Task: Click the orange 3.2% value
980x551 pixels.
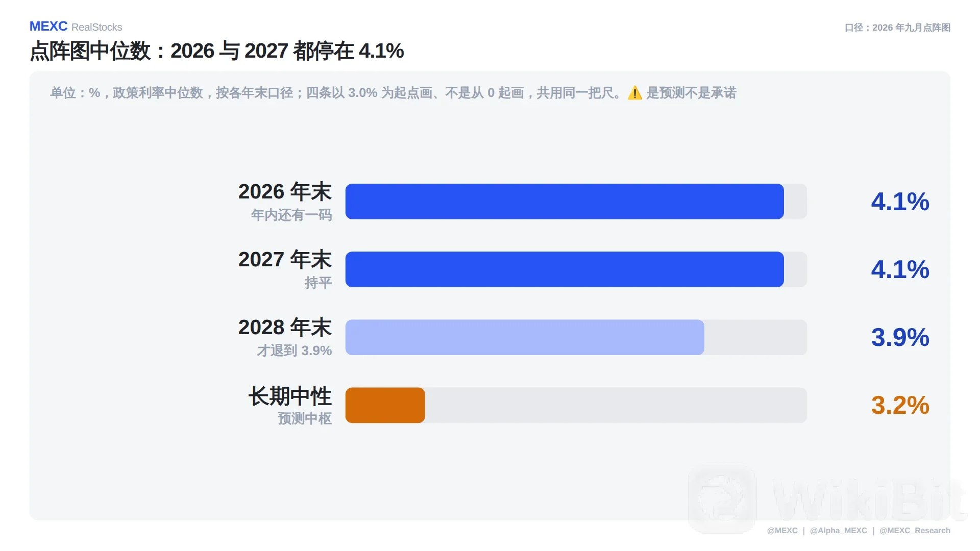Action: [x=900, y=406]
